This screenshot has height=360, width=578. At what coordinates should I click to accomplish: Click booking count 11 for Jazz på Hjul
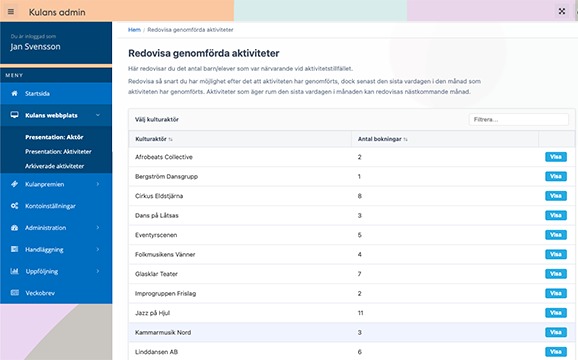pos(361,313)
